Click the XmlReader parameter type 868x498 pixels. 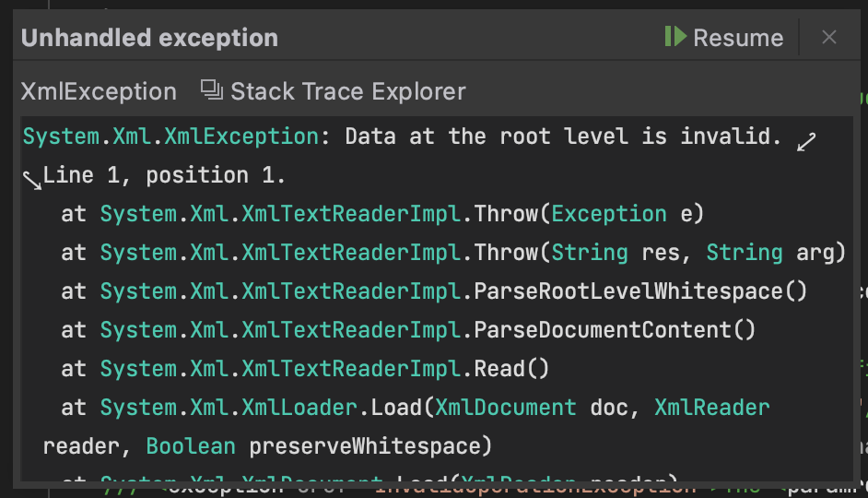click(712, 408)
